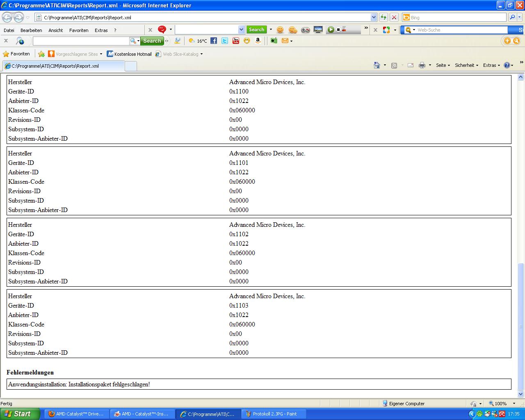
Task: Open the Datei menu
Action: click(9, 30)
